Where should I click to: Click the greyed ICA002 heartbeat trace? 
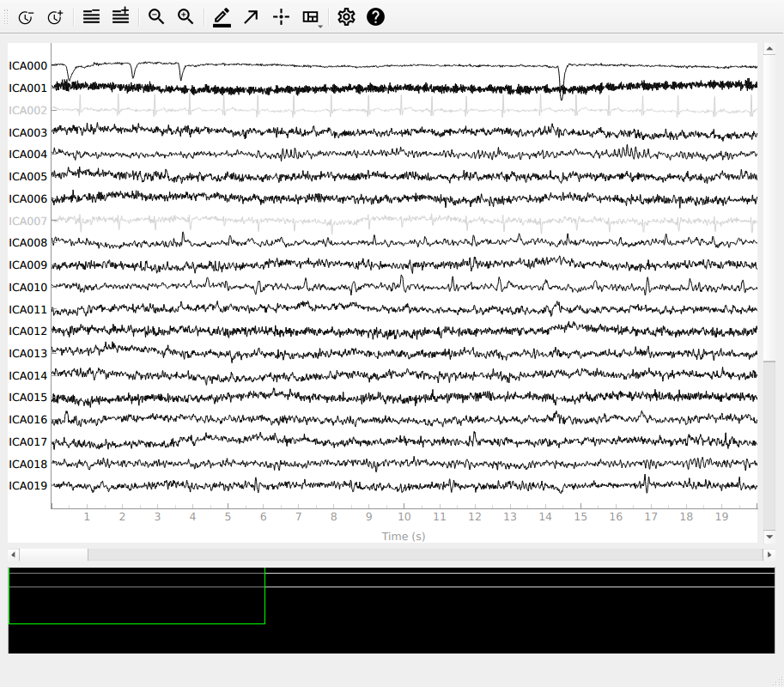coord(404,106)
